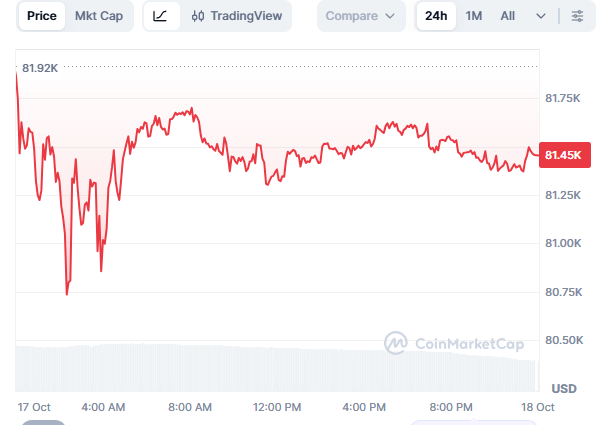Select the 1M time range
The image size is (598, 425).
(x=474, y=16)
